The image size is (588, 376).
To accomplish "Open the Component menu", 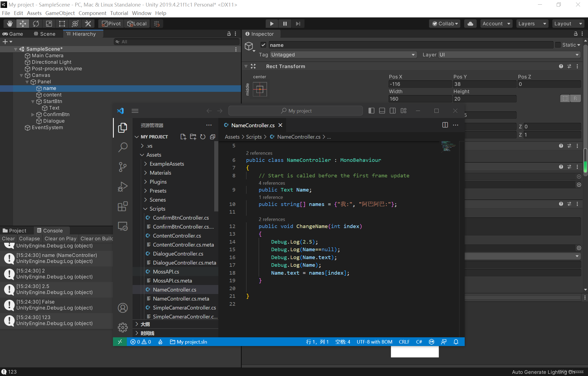I will pyautogui.click(x=92, y=13).
